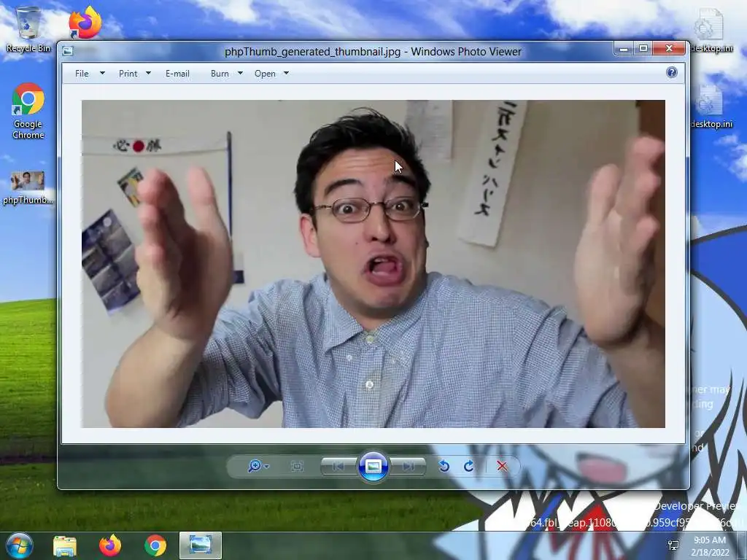Image resolution: width=747 pixels, height=560 pixels.
Task: Expand the Open dropdown arrow
Action: pyautogui.click(x=286, y=74)
